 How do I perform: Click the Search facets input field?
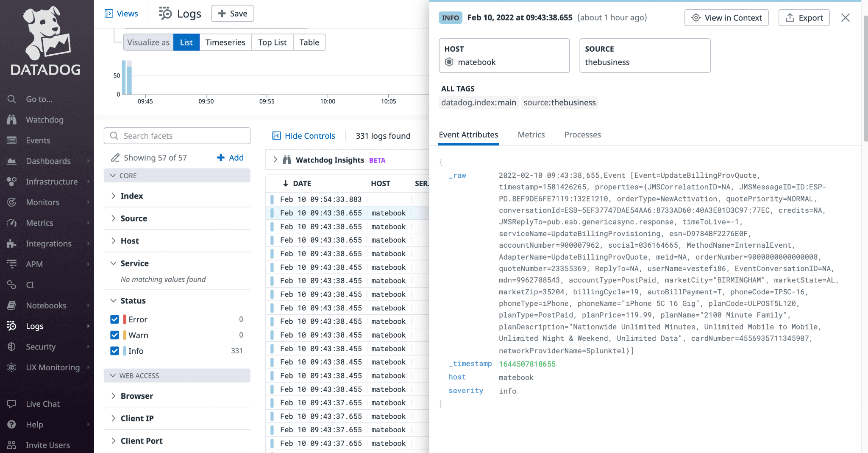coord(177,136)
